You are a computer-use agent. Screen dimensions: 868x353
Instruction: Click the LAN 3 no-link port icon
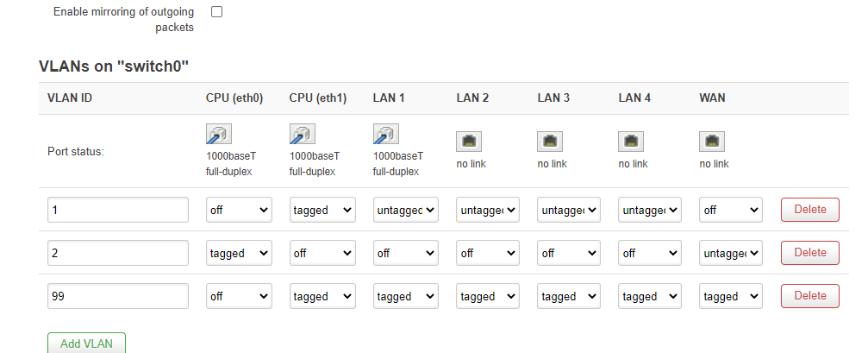pos(550,142)
